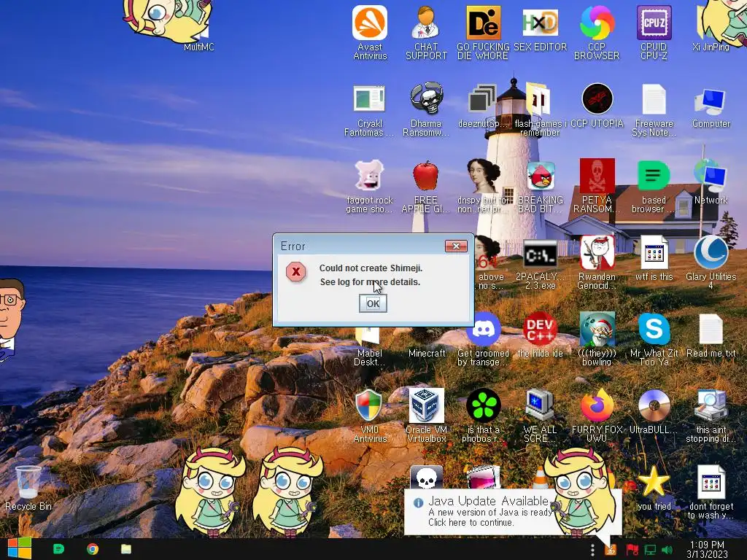Select the Freeware Sys Note file icon
This screenshot has width=747, height=560.
point(654,111)
